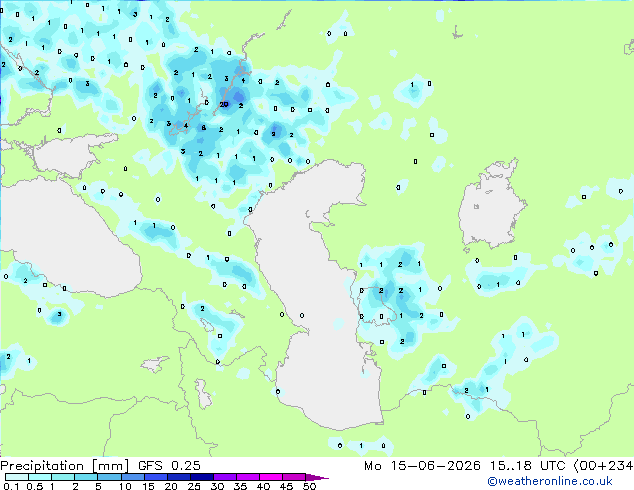Click the '40' label under the legend
Image resolution: width=634 pixels, height=490 pixels.
coord(263,486)
